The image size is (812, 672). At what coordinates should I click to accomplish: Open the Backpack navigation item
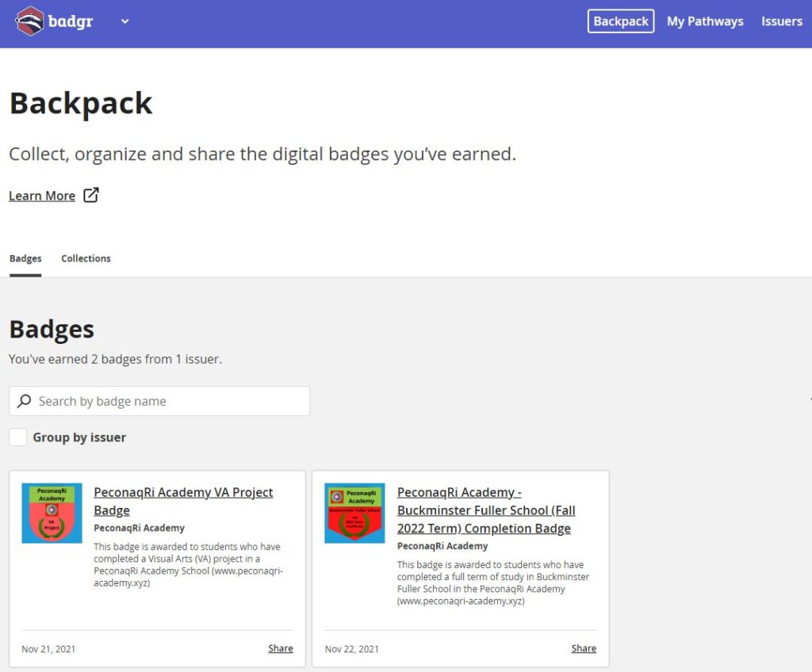tap(620, 21)
